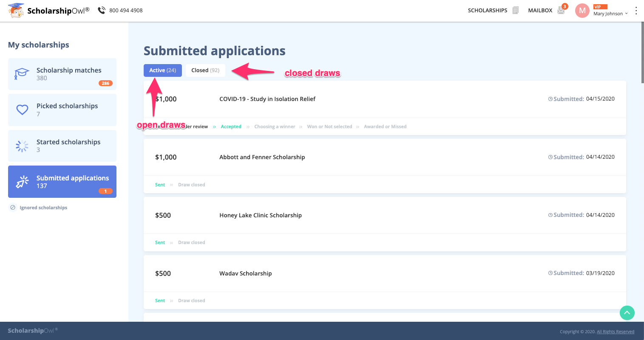Click the $500 amount for Honey Lake Clinic

pos(163,215)
